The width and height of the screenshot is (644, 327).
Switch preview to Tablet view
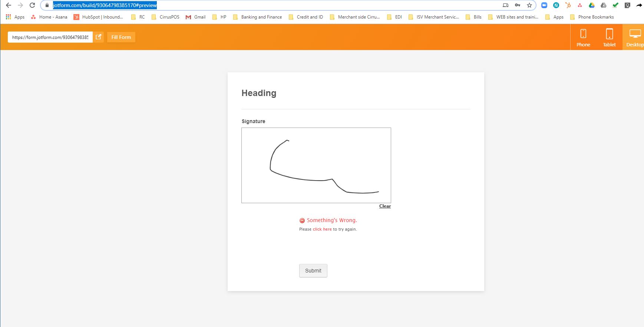point(609,37)
